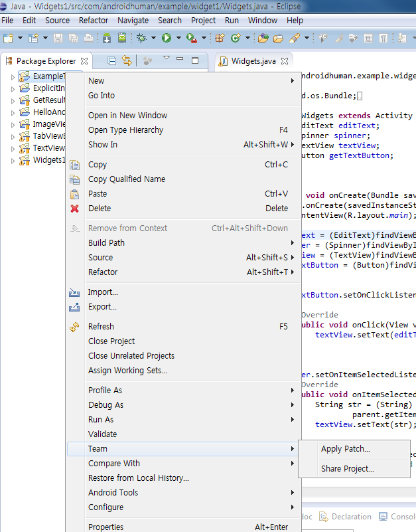The height and width of the screenshot is (532, 416).
Task: Click the Save All toolbar icon
Action: (73, 38)
